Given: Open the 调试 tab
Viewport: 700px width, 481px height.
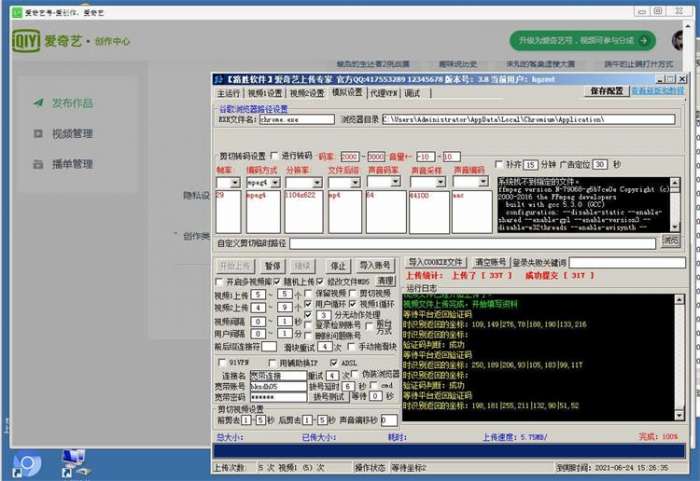Looking at the screenshot, I should [412, 93].
